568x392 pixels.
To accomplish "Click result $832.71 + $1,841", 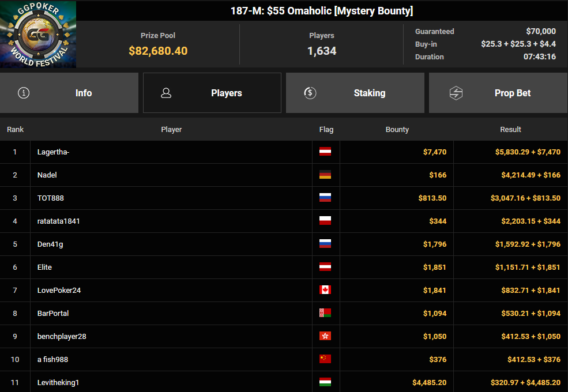I will (x=531, y=290).
